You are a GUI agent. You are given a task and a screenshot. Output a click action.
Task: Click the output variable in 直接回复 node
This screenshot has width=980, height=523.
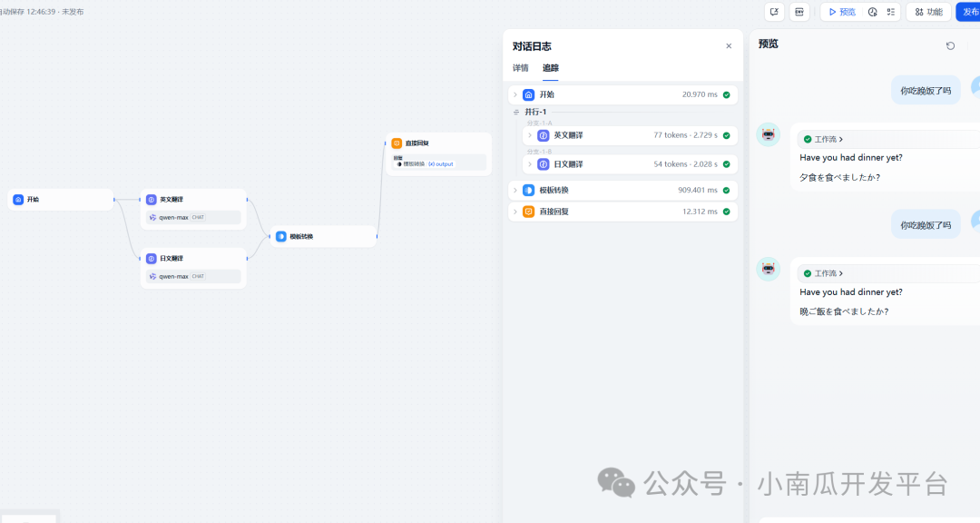click(441, 164)
